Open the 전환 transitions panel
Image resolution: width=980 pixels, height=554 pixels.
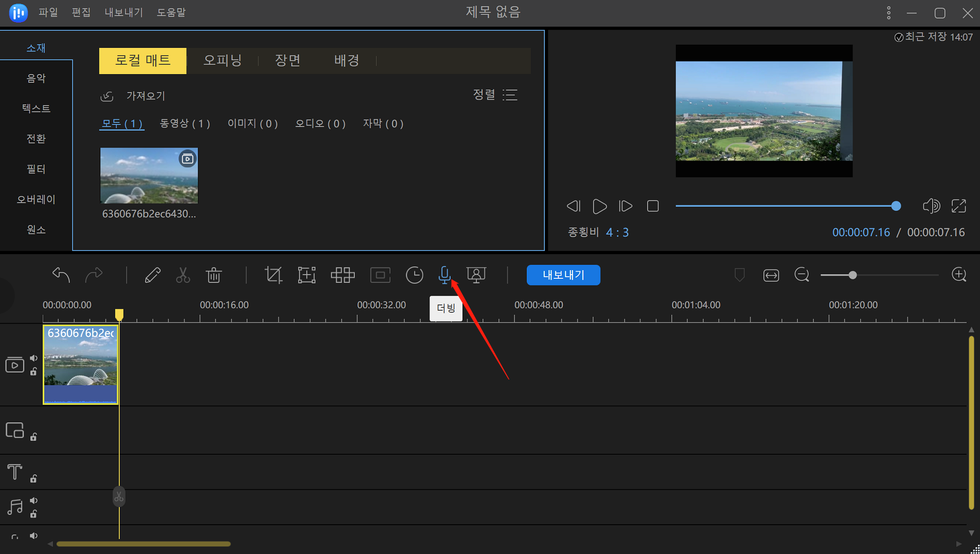pos(35,138)
